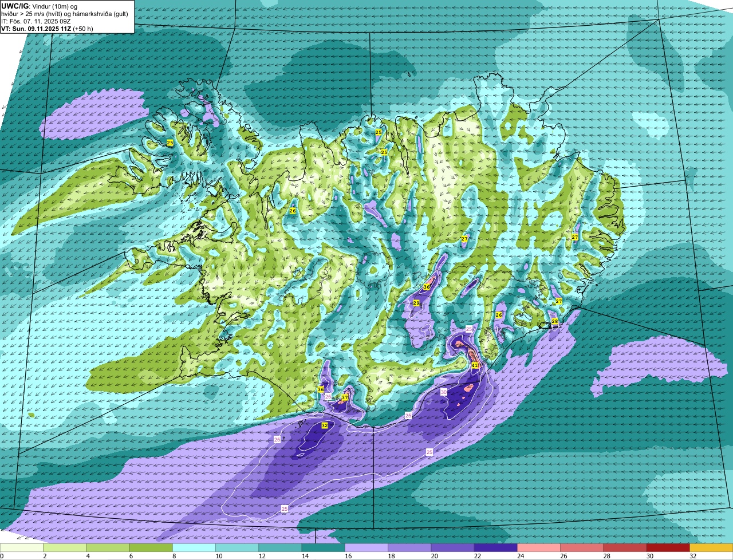Click the yellow "32" gust label offshore

[325, 425]
